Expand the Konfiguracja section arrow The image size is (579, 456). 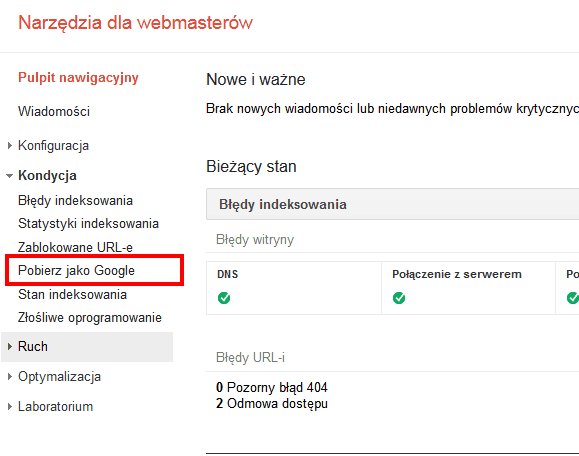10,145
